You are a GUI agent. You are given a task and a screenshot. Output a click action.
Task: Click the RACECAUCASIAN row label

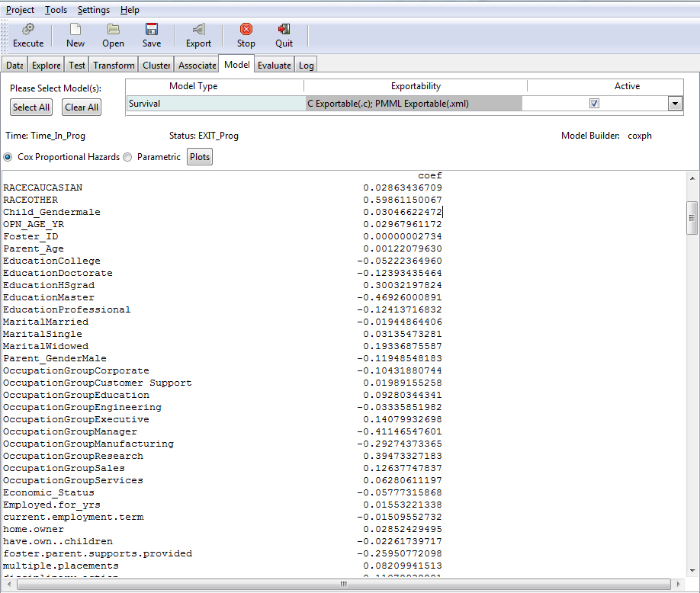pos(43,188)
